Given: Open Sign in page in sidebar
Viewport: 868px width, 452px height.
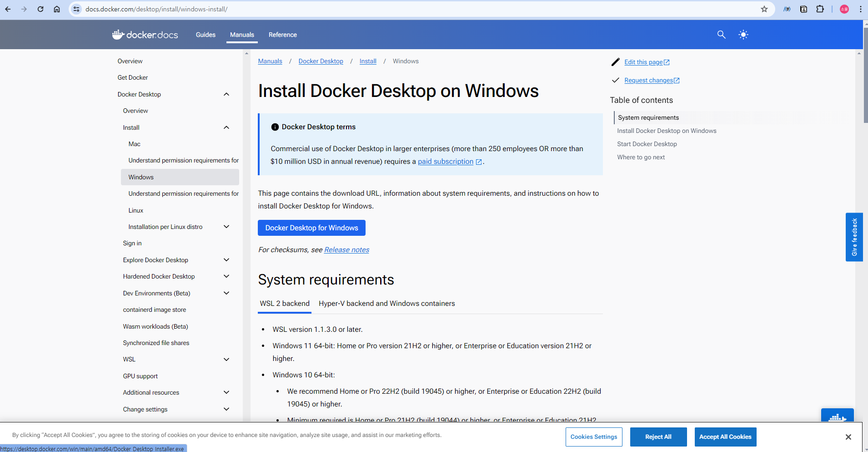Looking at the screenshot, I should pyautogui.click(x=132, y=243).
